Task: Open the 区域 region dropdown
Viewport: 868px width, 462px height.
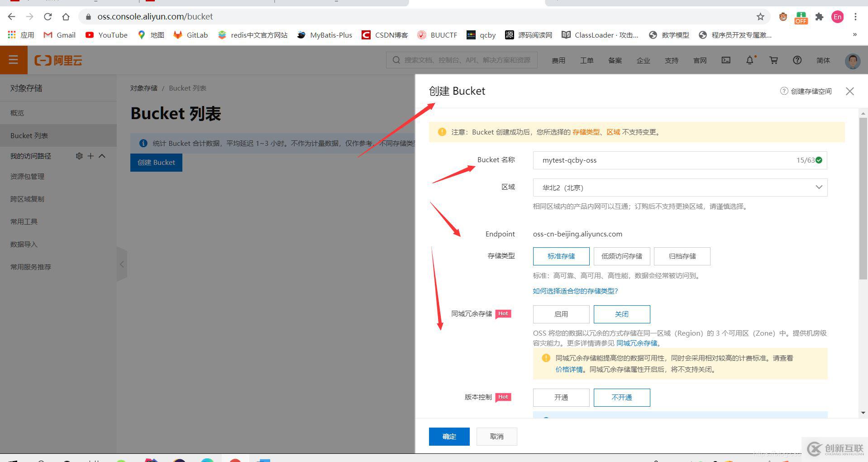Action: pyautogui.click(x=818, y=187)
